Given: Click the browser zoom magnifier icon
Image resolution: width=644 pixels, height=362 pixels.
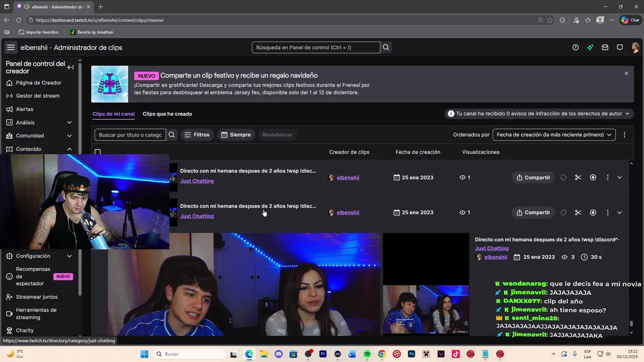Looking at the screenshot, I should (x=540, y=20).
